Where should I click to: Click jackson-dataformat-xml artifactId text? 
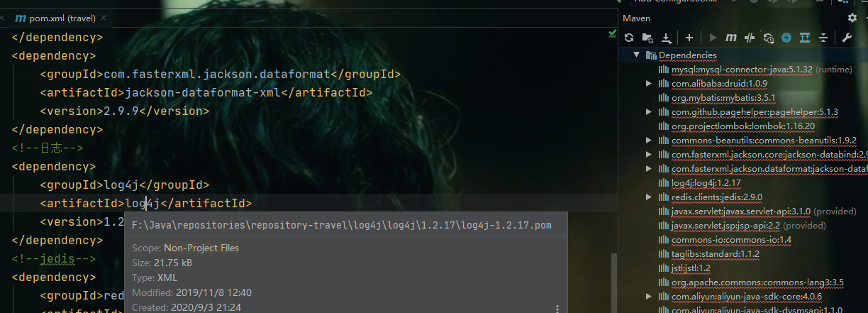[x=203, y=92]
